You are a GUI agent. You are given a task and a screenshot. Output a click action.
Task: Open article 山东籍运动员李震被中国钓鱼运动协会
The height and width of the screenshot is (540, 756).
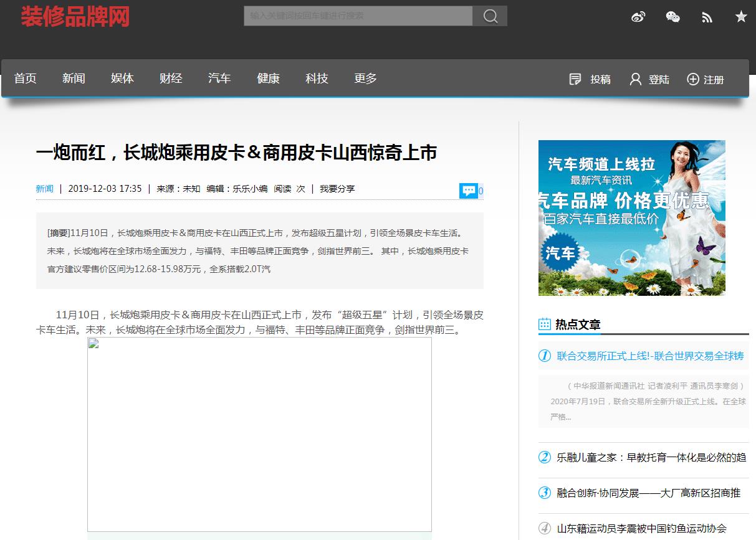(641, 529)
